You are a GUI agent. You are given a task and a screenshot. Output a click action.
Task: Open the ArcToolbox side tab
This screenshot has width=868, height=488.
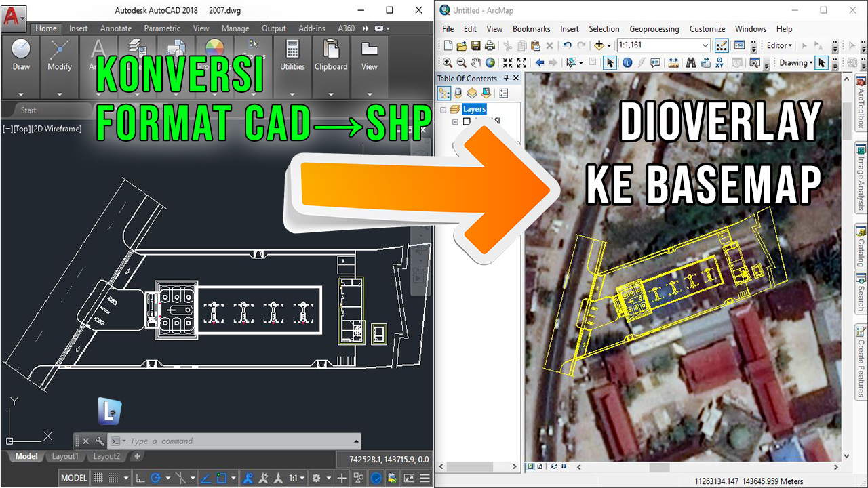pyautogui.click(x=861, y=104)
